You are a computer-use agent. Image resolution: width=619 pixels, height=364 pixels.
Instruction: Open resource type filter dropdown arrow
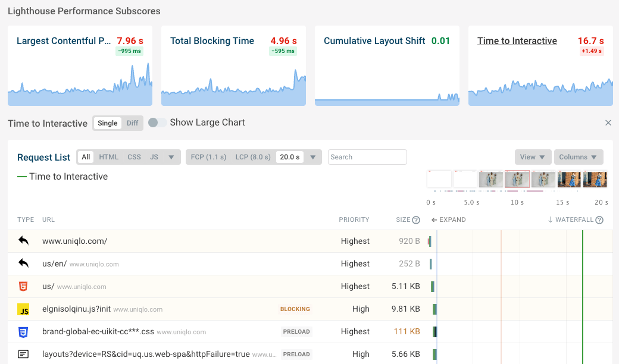(171, 157)
